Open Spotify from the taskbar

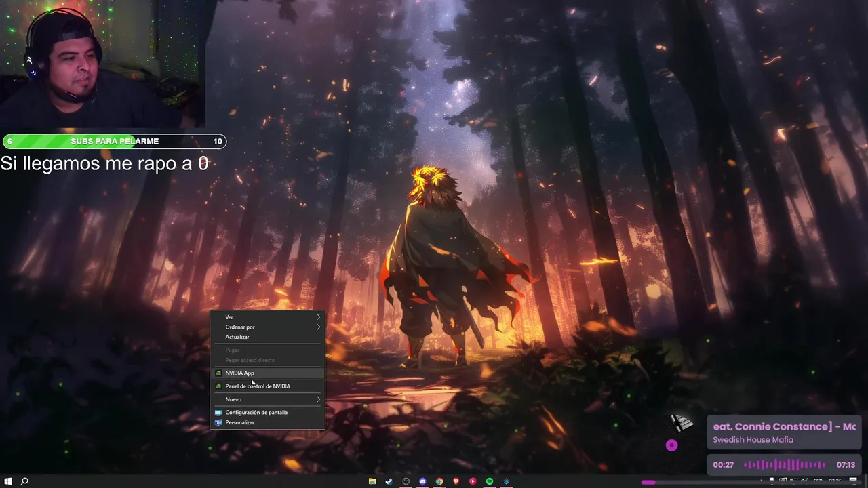click(x=490, y=481)
